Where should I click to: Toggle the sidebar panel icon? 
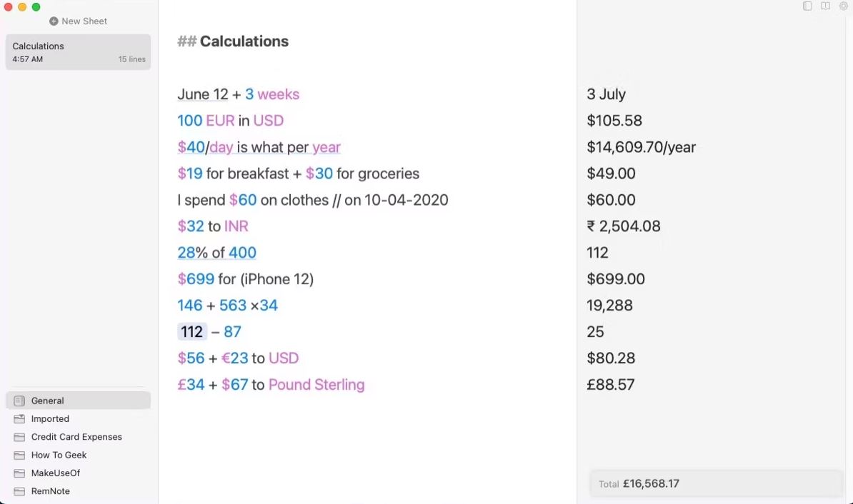[807, 6]
